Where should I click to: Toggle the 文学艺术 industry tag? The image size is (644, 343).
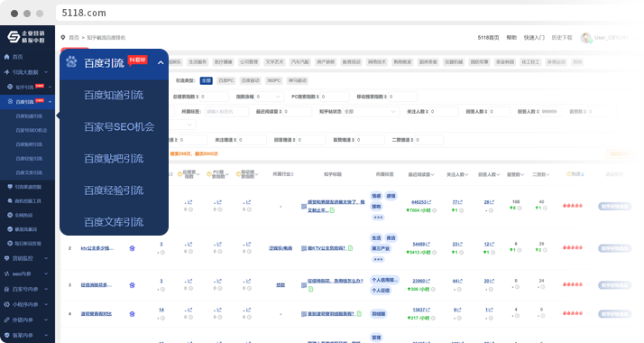click(274, 62)
